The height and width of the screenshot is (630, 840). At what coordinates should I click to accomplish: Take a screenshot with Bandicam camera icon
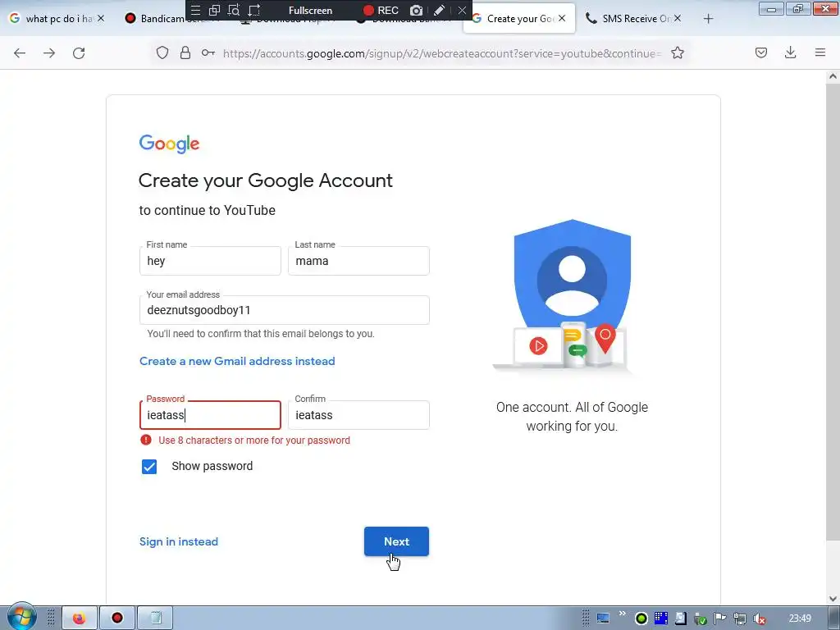point(416,10)
